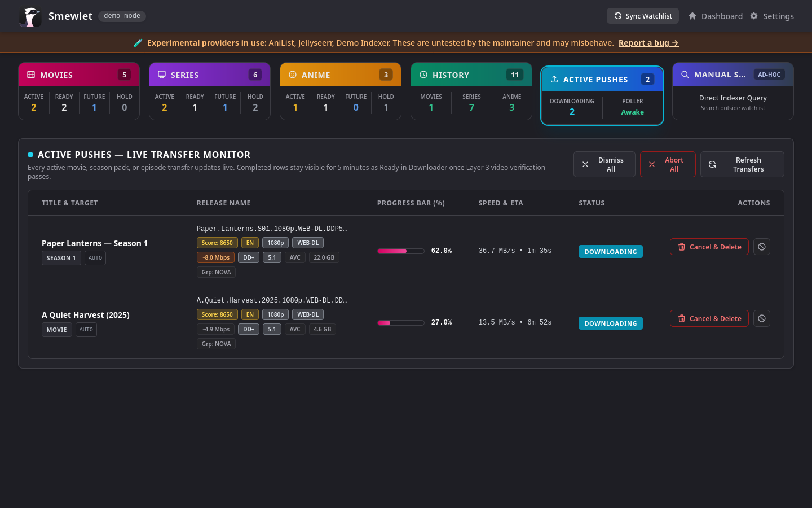The height and width of the screenshot is (508, 812).
Task: Click the Release Name column header
Action: point(224,203)
